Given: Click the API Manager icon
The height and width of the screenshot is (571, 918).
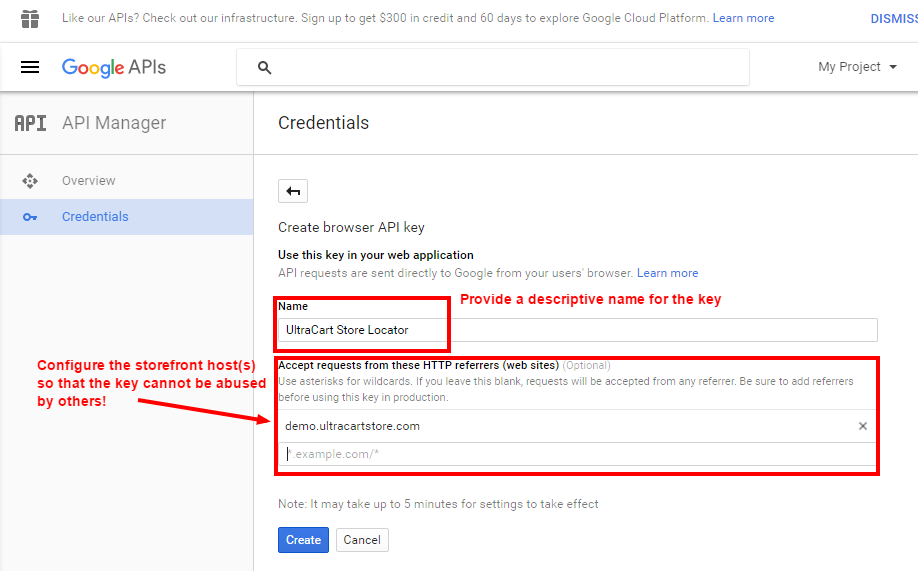Looking at the screenshot, I should tap(30, 123).
